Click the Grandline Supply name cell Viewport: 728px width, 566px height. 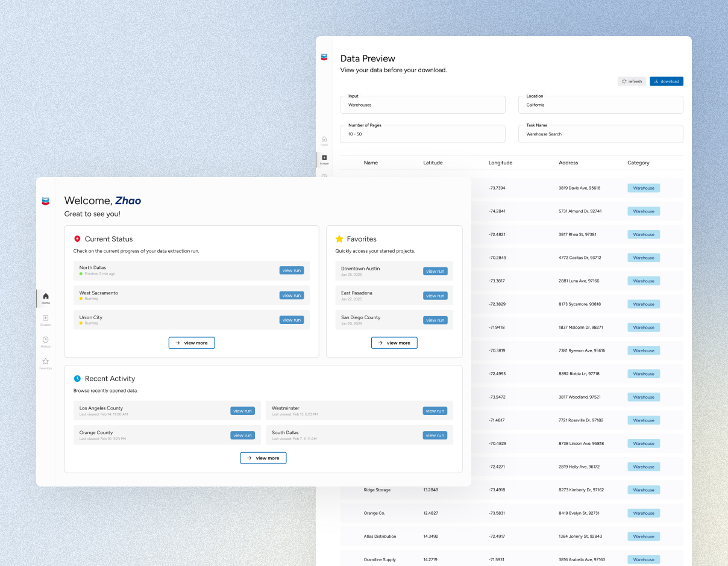pos(380,559)
